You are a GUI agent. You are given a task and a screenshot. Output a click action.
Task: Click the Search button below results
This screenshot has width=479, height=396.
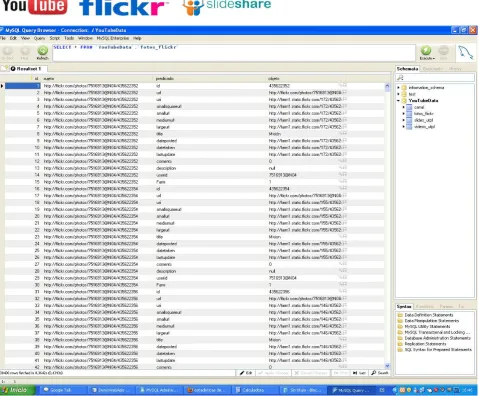coord(380,373)
